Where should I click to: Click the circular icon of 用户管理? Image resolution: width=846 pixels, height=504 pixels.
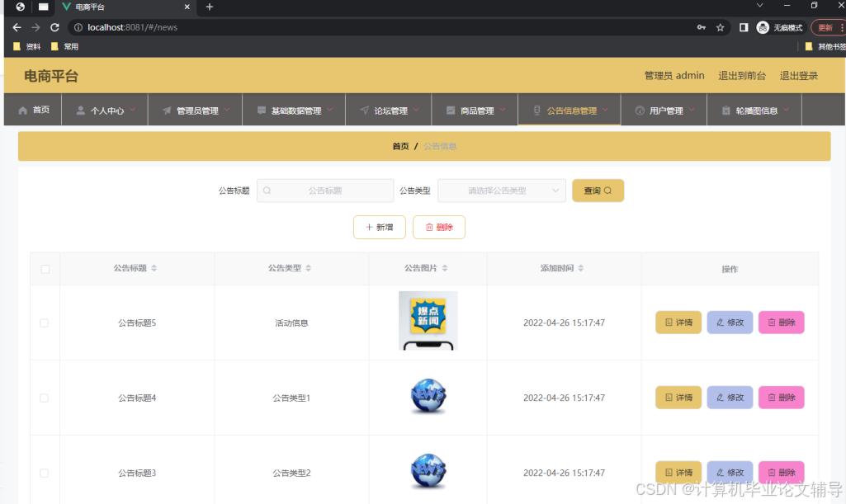(640, 111)
